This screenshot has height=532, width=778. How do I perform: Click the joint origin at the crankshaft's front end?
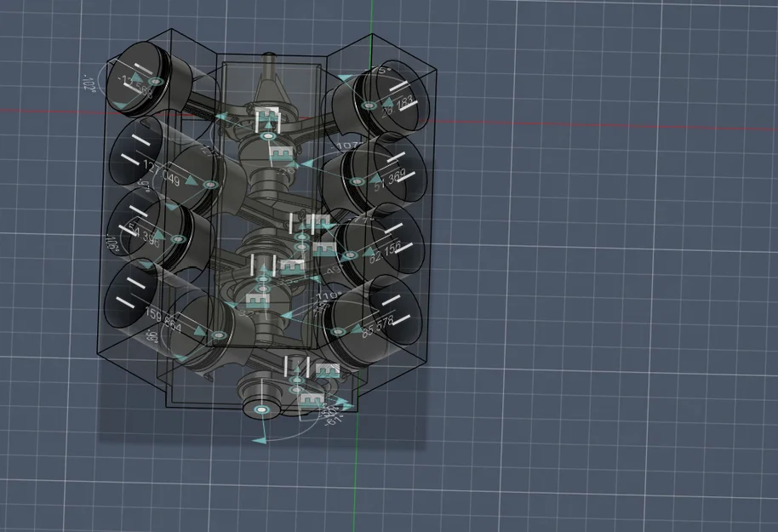pos(261,410)
